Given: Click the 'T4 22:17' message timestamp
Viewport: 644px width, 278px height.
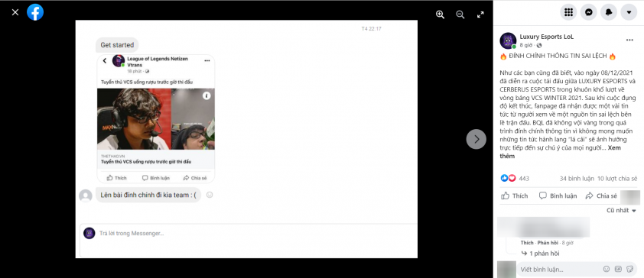Looking at the screenshot, I should tap(371, 29).
